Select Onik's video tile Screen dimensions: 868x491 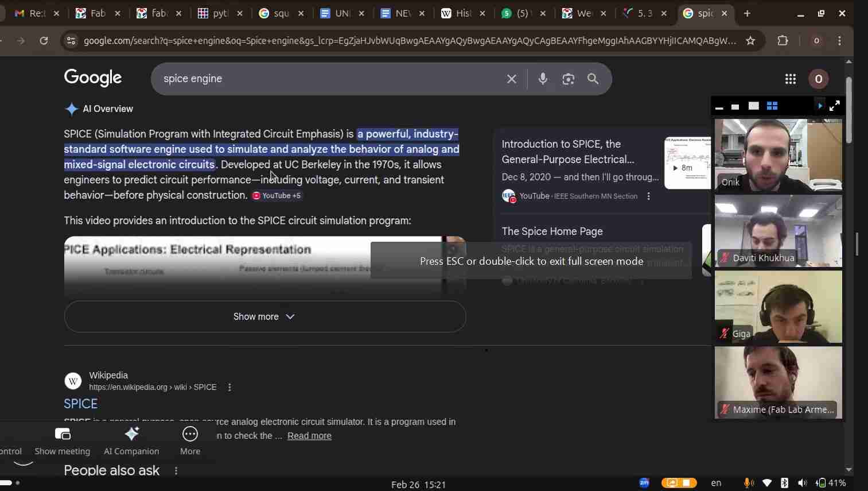click(x=779, y=155)
